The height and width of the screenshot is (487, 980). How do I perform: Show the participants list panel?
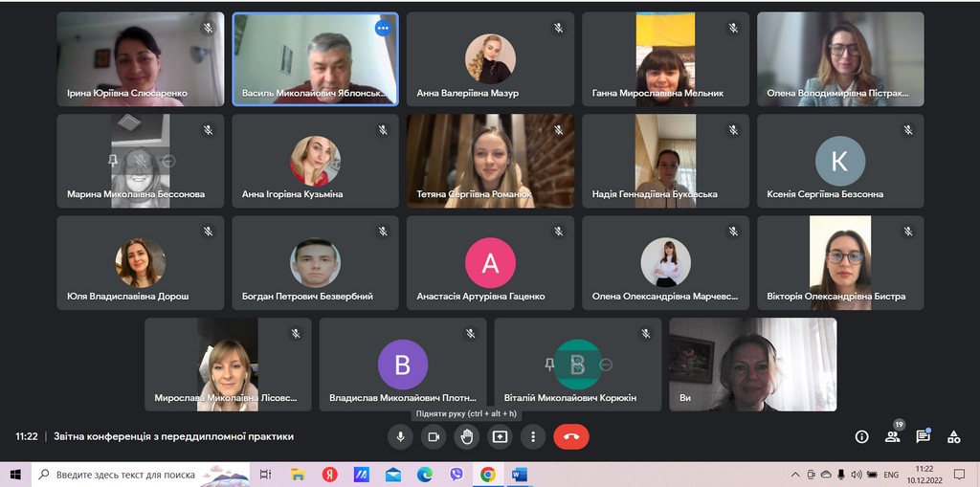[x=892, y=436]
